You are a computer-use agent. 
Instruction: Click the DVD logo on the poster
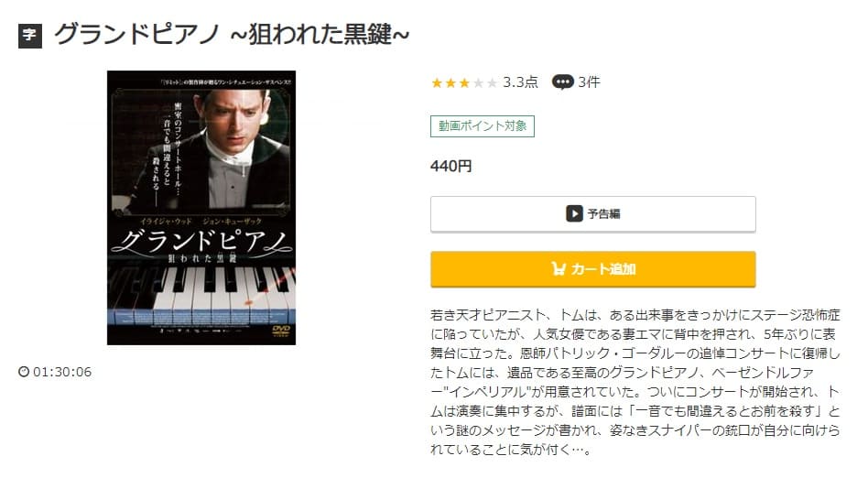[x=281, y=331]
